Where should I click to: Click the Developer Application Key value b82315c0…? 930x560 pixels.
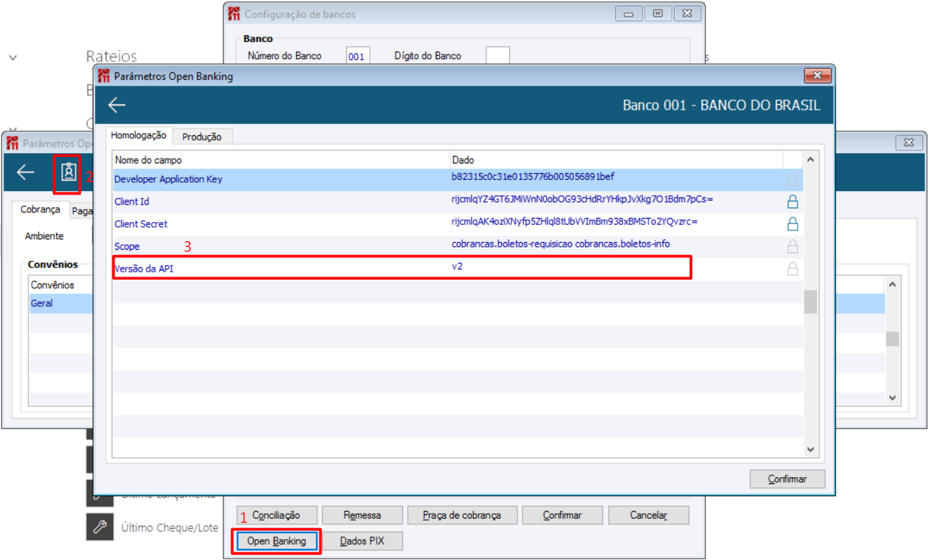point(533,177)
